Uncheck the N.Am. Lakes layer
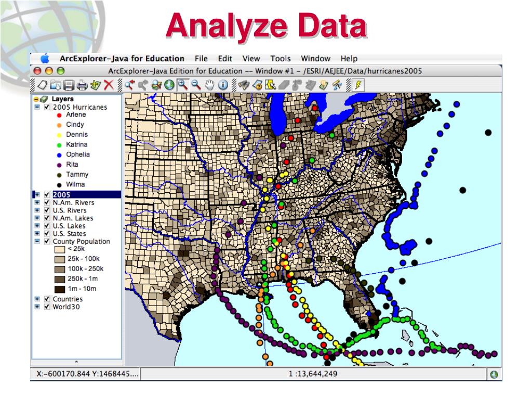Image resolution: width=532 pixels, height=399 pixels. coord(47,218)
